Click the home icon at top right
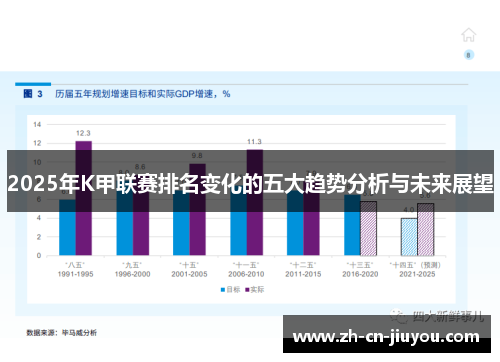This screenshot has width=500, height=362. 468,35
